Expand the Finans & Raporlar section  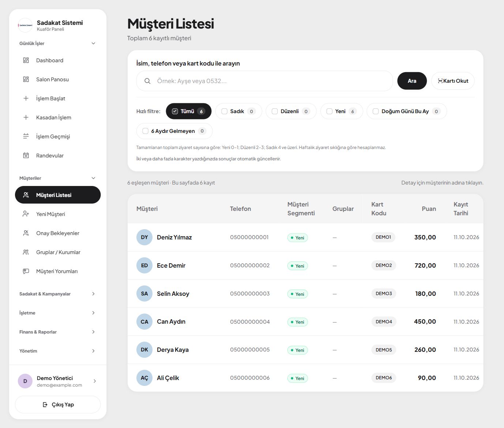point(57,332)
